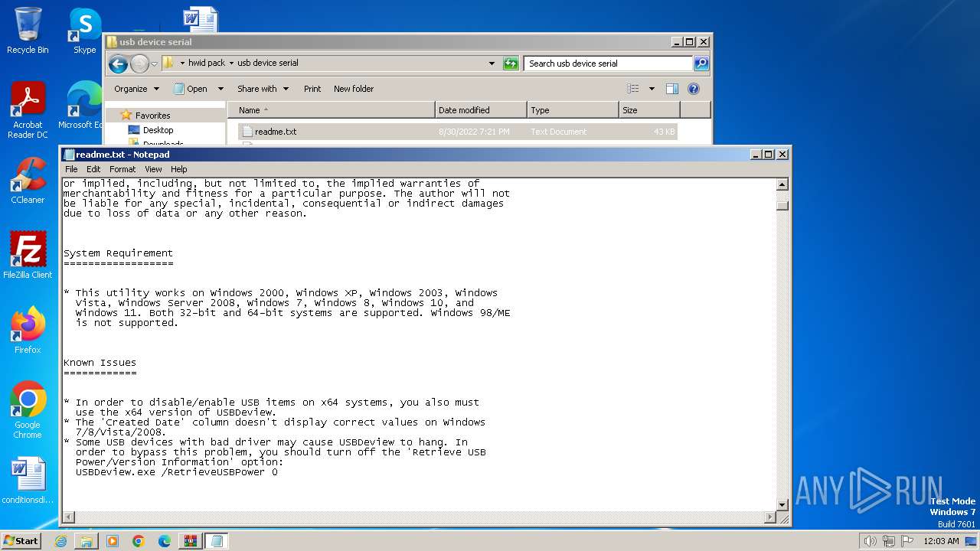
Task: Select Desktop in the Favorites list
Action: pyautogui.click(x=158, y=130)
